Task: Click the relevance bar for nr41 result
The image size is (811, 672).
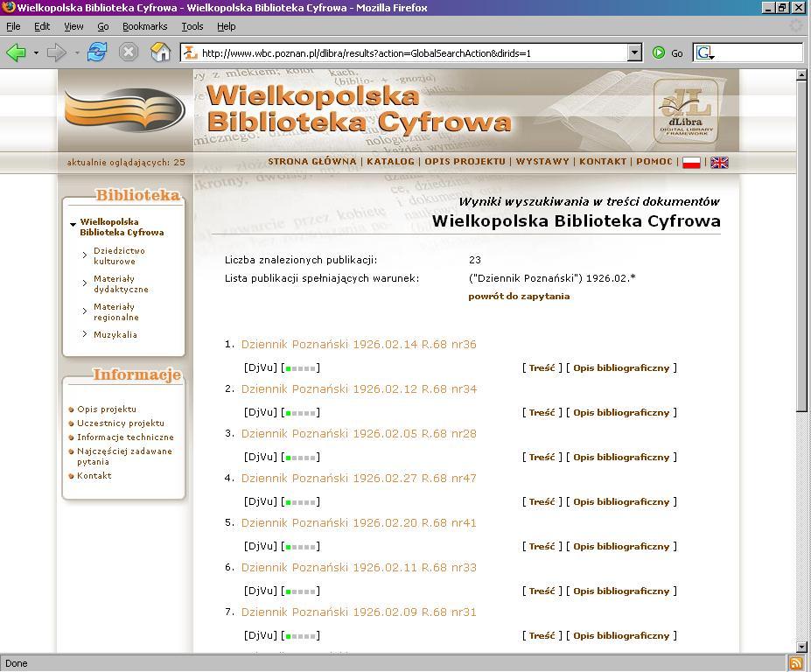Action: tap(300, 548)
